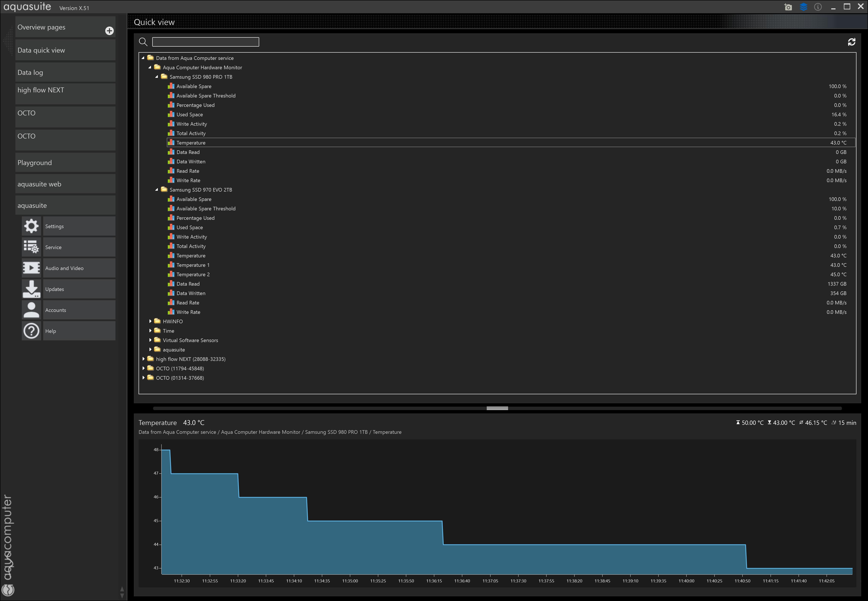This screenshot has width=868, height=601.
Task: Expand OCTO (11794-45848) tree node
Action: [x=143, y=368]
